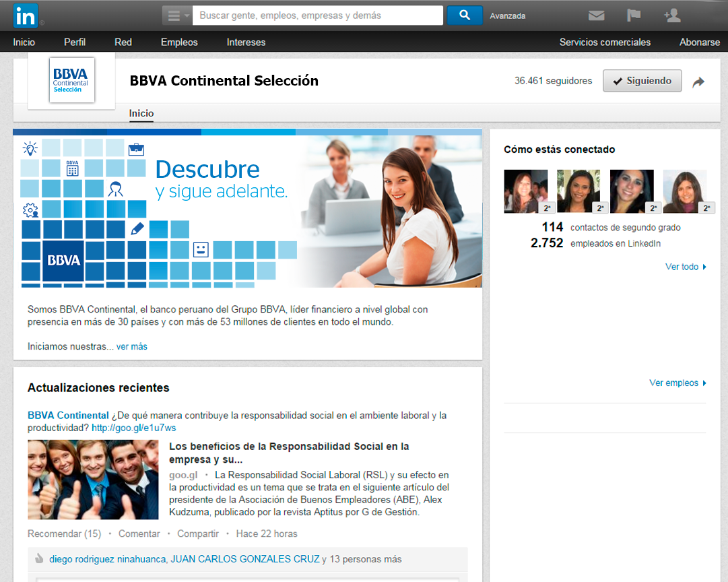Click 114 contactos de segundo grado
The height and width of the screenshot is (582, 728).
coord(611,227)
